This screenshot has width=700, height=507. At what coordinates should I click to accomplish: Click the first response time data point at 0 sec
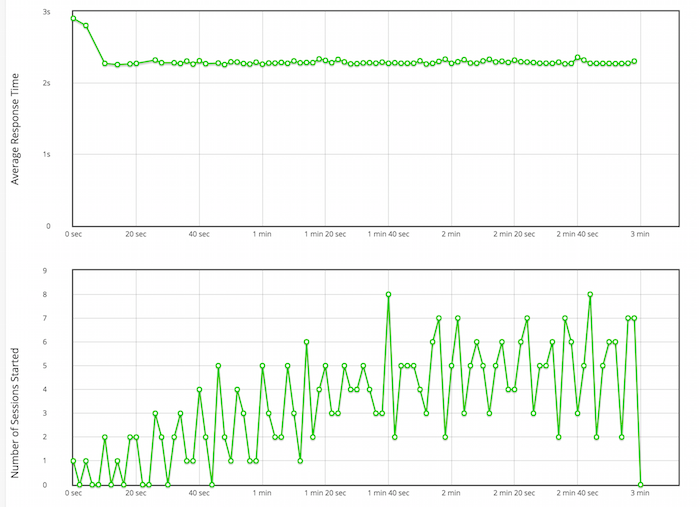(x=73, y=18)
